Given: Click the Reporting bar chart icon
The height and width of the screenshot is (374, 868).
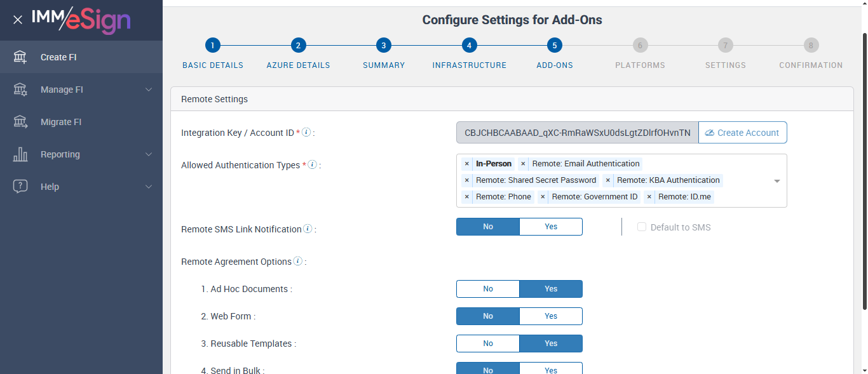Looking at the screenshot, I should pyautogui.click(x=20, y=154).
